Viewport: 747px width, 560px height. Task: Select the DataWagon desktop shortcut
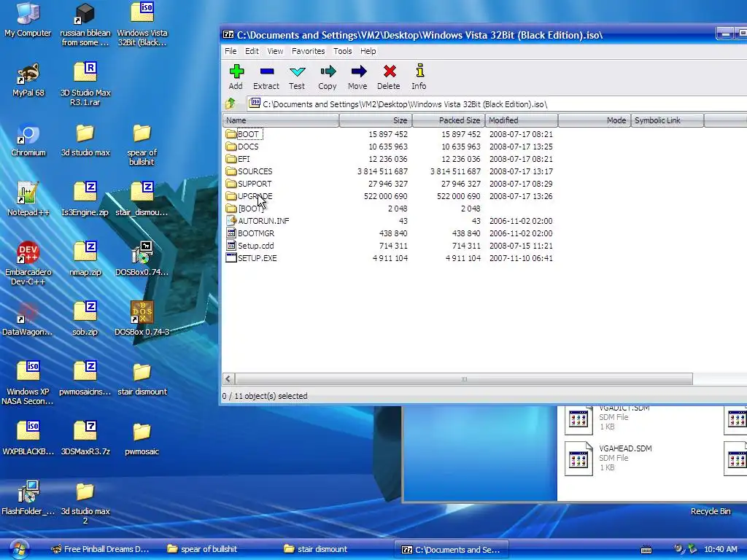click(x=27, y=319)
